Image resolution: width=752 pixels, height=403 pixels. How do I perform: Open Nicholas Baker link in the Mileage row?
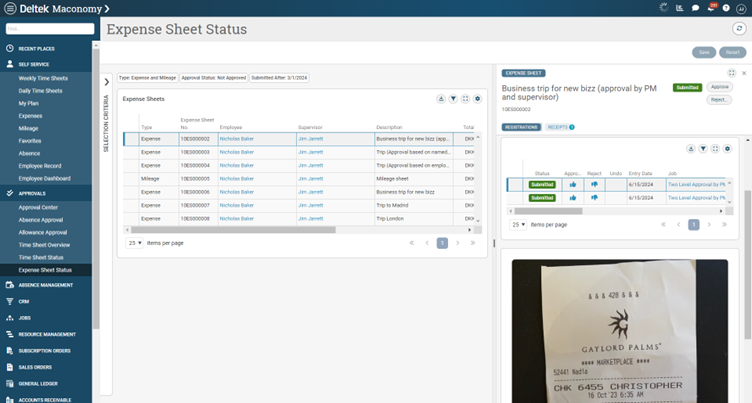236,178
